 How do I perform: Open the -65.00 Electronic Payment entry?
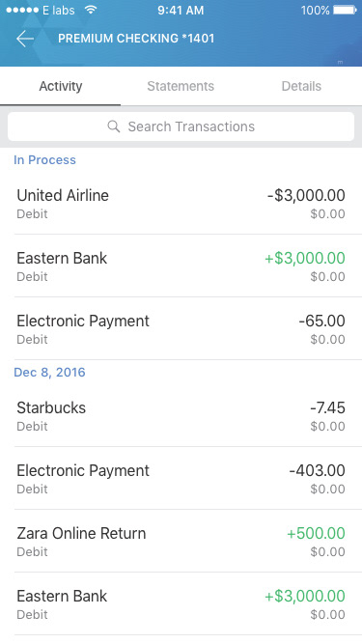[181, 329]
